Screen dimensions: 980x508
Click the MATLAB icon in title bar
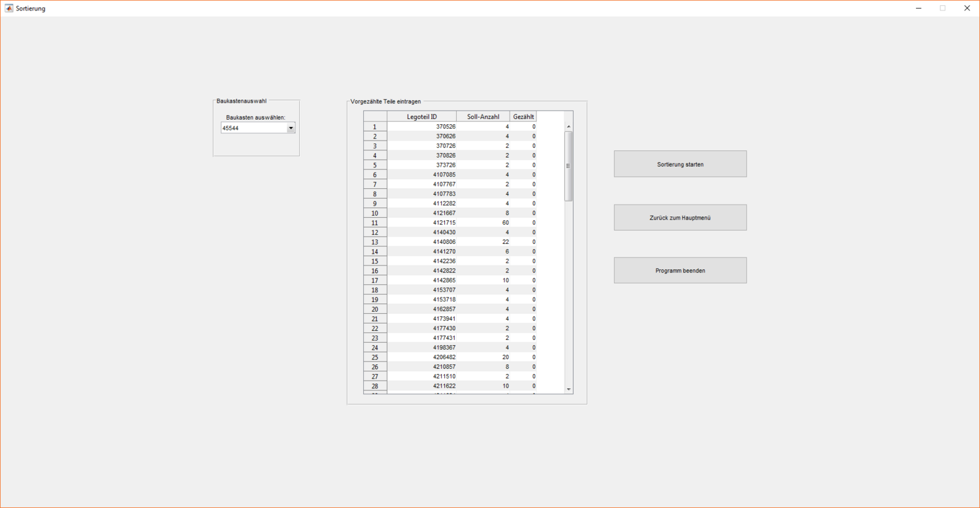[9, 8]
